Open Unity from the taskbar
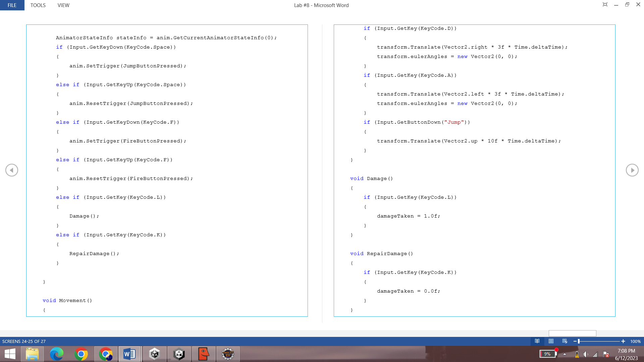The image size is (644, 362). click(x=155, y=354)
